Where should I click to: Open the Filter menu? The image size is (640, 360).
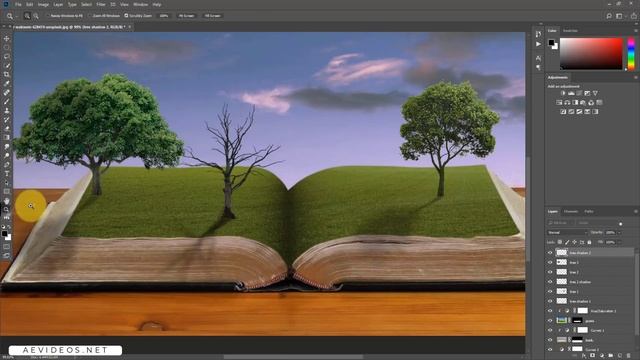pyautogui.click(x=101, y=4)
